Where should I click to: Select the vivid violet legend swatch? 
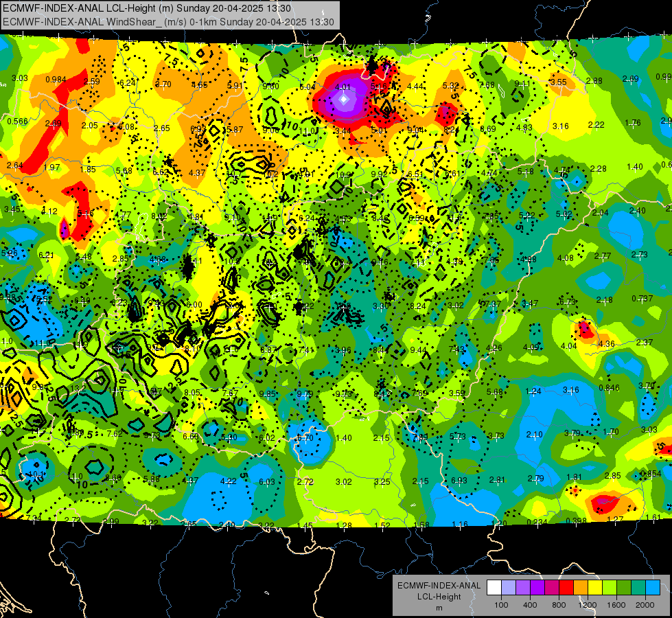537,588
